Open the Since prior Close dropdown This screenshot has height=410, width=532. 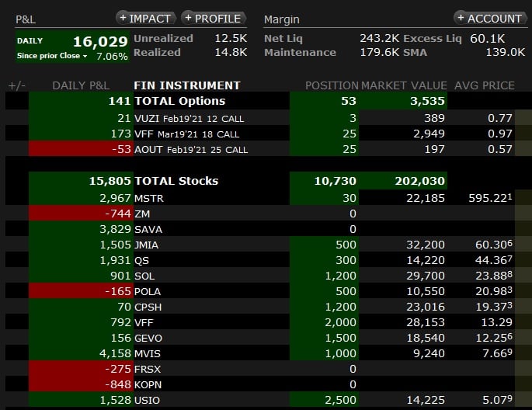pos(52,56)
